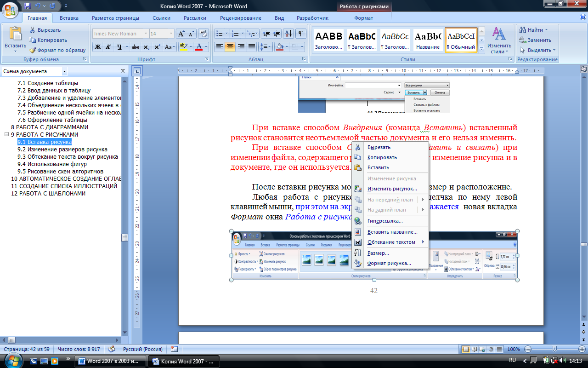The height and width of the screenshot is (368, 588).
Task: Align text right
Action: point(241,47)
